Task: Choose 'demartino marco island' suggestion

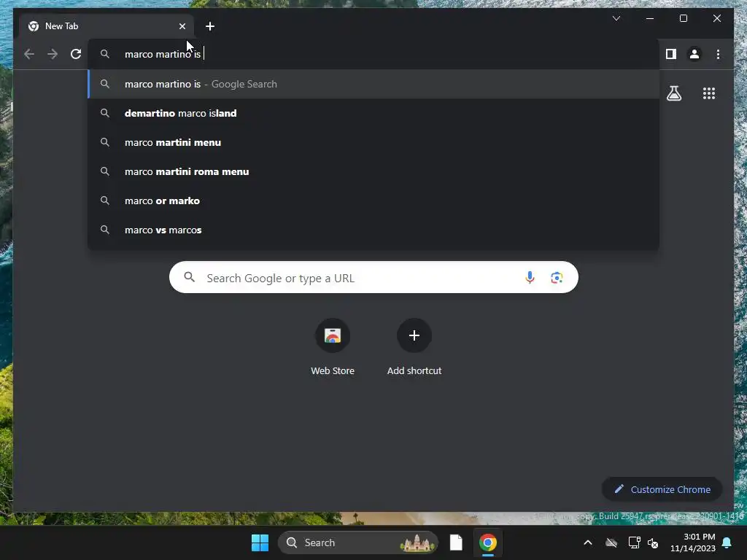Action: coord(373,113)
